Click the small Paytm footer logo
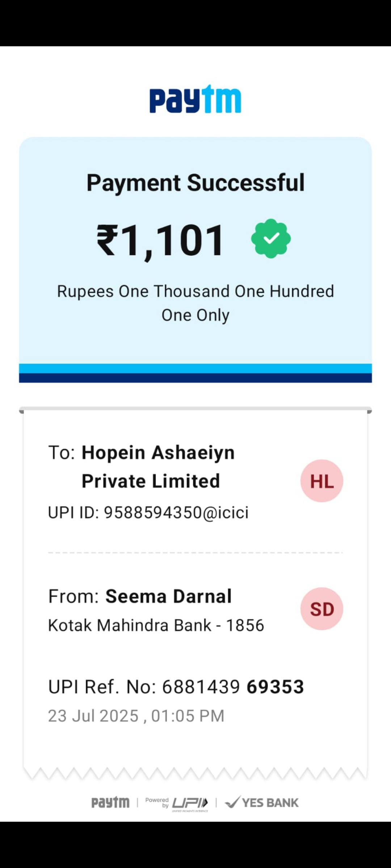Image resolution: width=391 pixels, height=868 pixels. pyautogui.click(x=110, y=803)
